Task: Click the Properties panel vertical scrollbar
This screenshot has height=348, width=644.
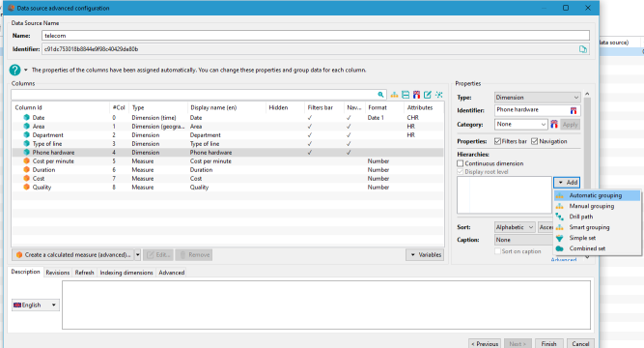Action: [x=587, y=175]
